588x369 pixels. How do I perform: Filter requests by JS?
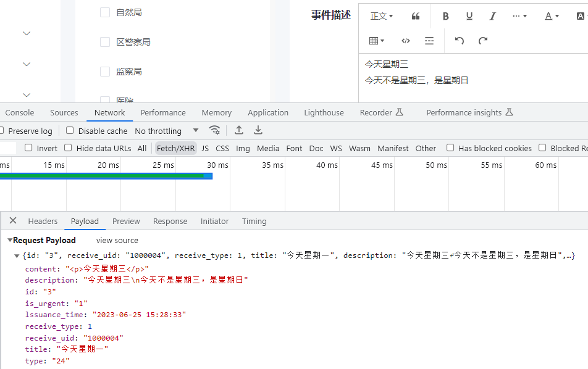pyautogui.click(x=205, y=148)
